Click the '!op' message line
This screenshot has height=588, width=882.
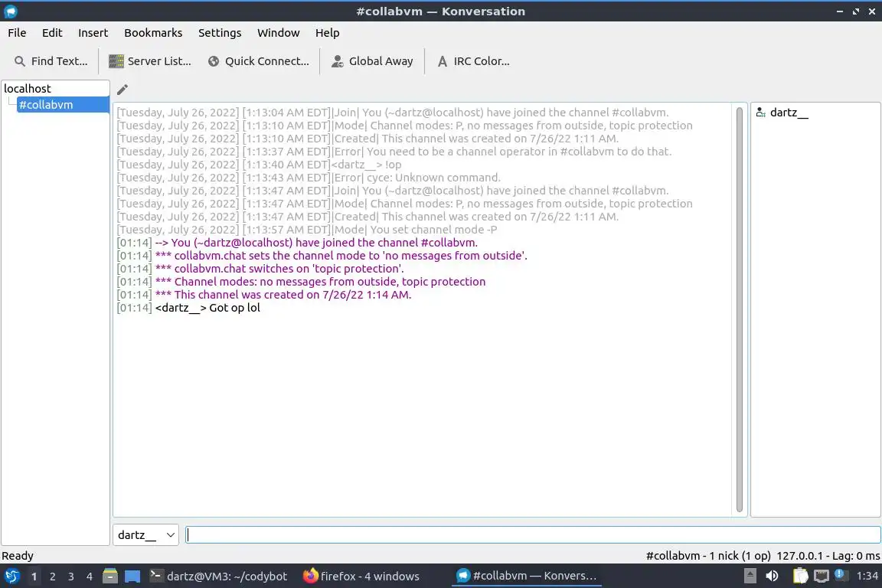pos(259,165)
